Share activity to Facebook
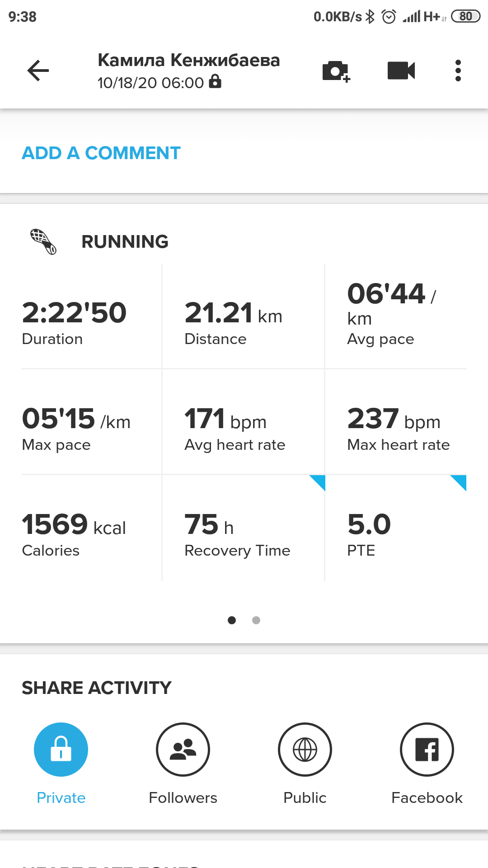The width and height of the screenshot is (488, 868). click(427, 749)
